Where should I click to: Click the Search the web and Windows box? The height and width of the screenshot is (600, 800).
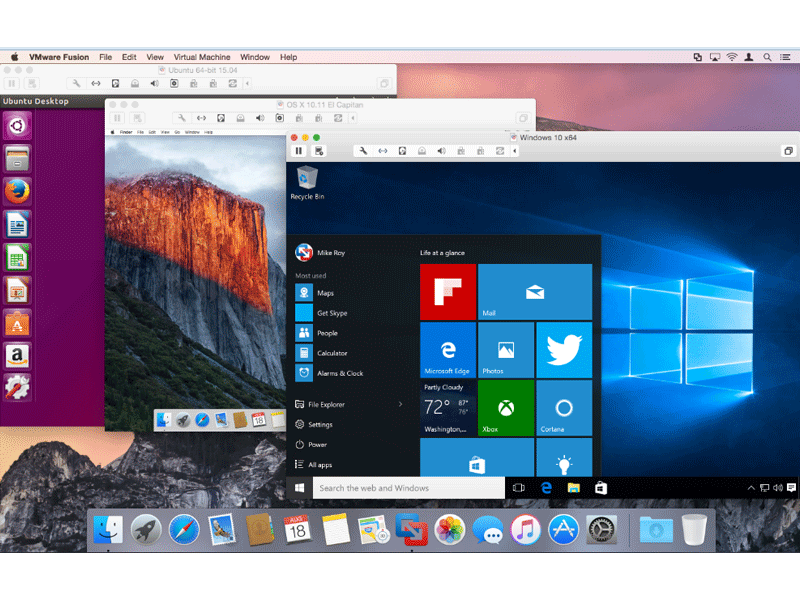click(409, 488)
